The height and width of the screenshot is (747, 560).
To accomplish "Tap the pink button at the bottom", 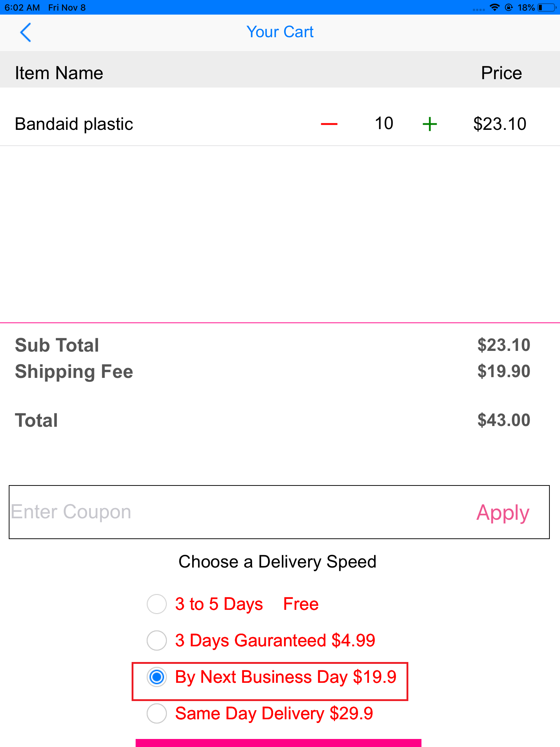I will click(279, 743).
